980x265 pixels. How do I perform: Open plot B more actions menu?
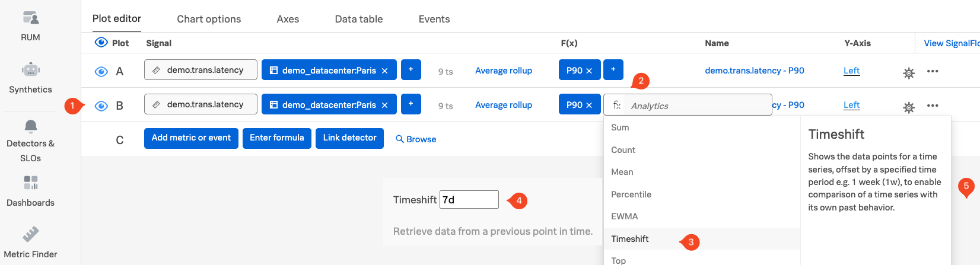933,106
